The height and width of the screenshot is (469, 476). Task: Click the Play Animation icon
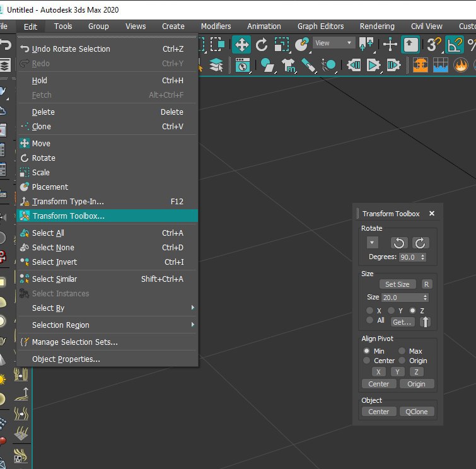[x=373, y=65]
